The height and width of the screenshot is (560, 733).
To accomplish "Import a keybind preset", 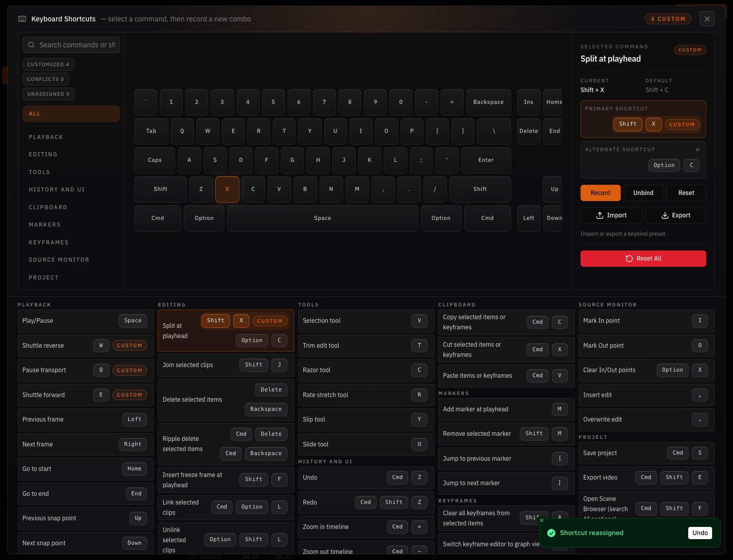I will (x=612, y=215).
